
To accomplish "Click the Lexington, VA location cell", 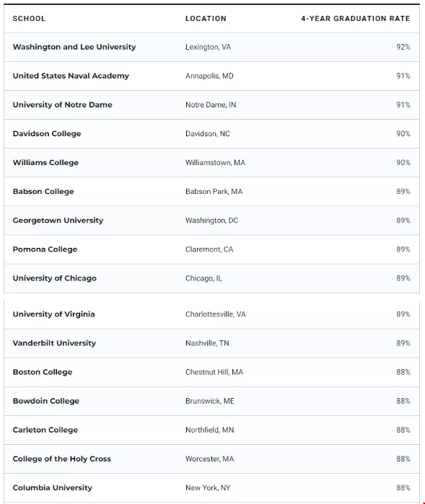I will (208, 48).
